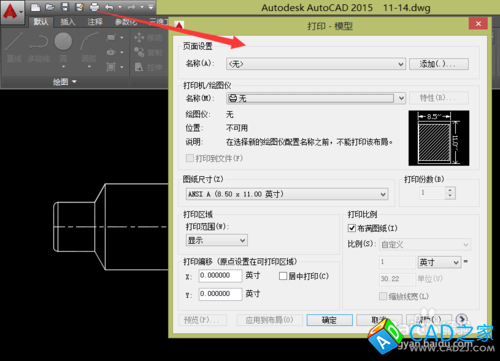This screenshot has width=500, height=361.
Task: Uncheck the 布满图纸(I) checkbox
Action: pos(352,228)
